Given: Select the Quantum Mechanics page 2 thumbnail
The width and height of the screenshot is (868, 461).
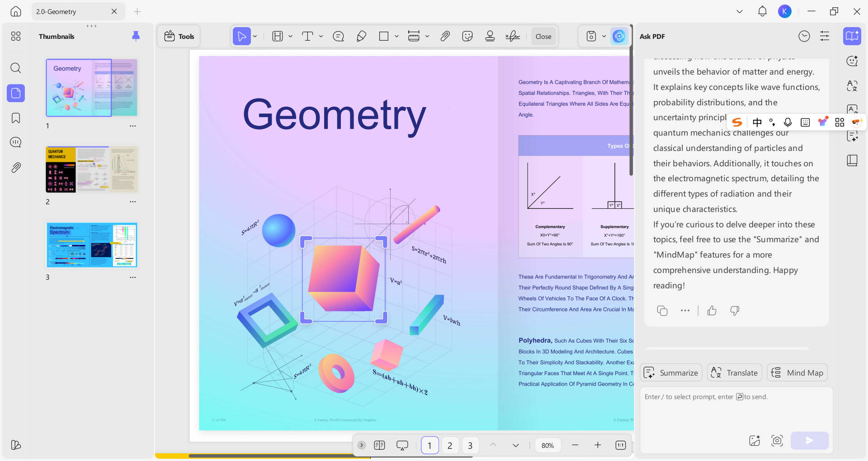Looking at the screenshot, I should [x=92, y=169].
